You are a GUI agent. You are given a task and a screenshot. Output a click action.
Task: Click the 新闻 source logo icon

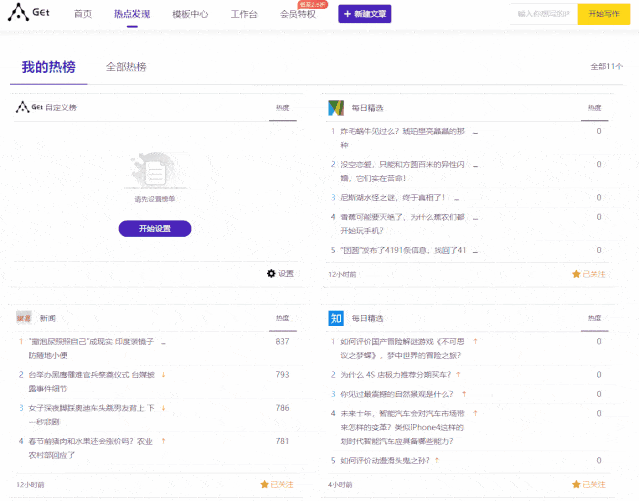[23, 318]
